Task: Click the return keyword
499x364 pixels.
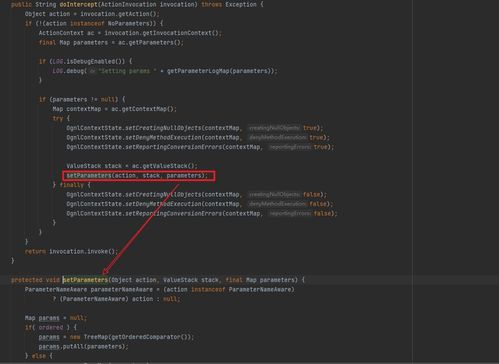Action: (x=35, y=252)
